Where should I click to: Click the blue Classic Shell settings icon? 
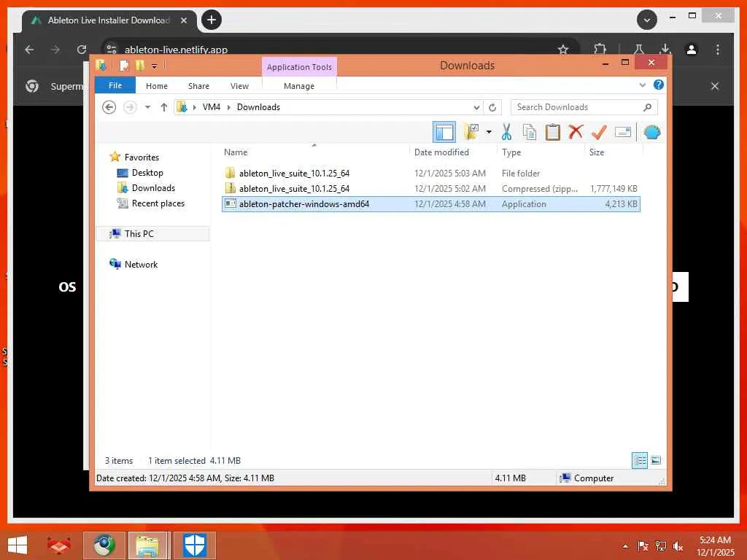[652, 132]
